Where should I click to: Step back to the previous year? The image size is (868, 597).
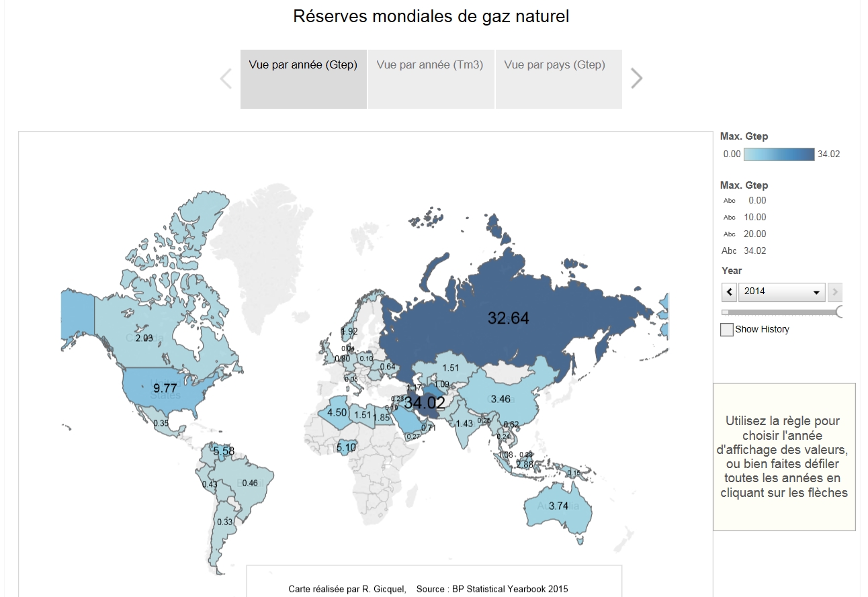click(x=729, y=292)
